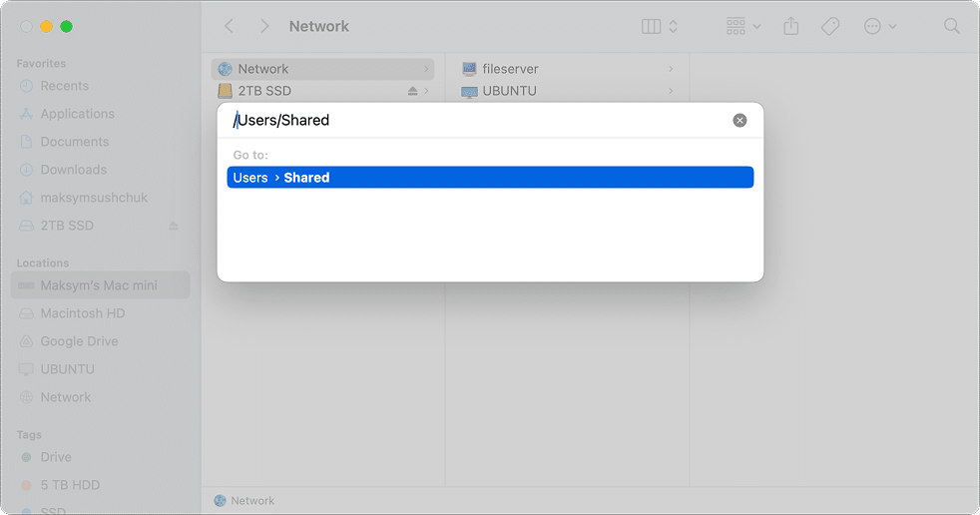980x515 pixels.
Task: Open maksymsushchuk home folder in sidebar
Action: click(x=94, y=198)
